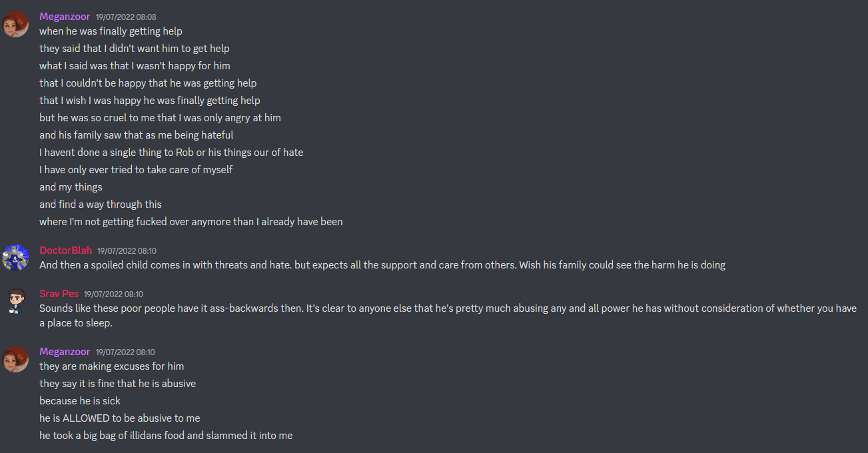Click "they are making excuses for him" message
Screen dimensions: 868x453
(112, 366)
